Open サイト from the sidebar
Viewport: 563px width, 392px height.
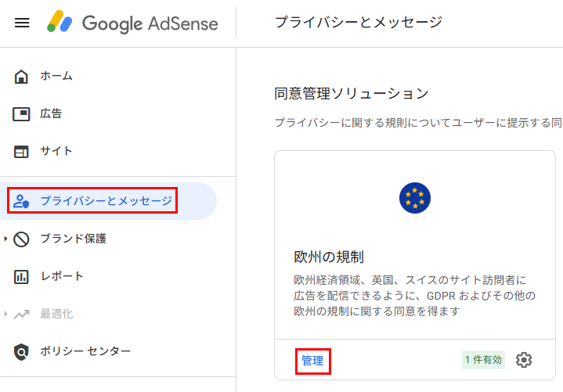point(56,151)
